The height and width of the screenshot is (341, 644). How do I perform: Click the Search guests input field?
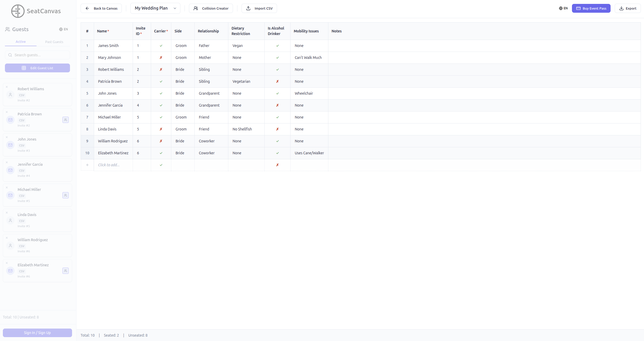[x=38, y=55]
